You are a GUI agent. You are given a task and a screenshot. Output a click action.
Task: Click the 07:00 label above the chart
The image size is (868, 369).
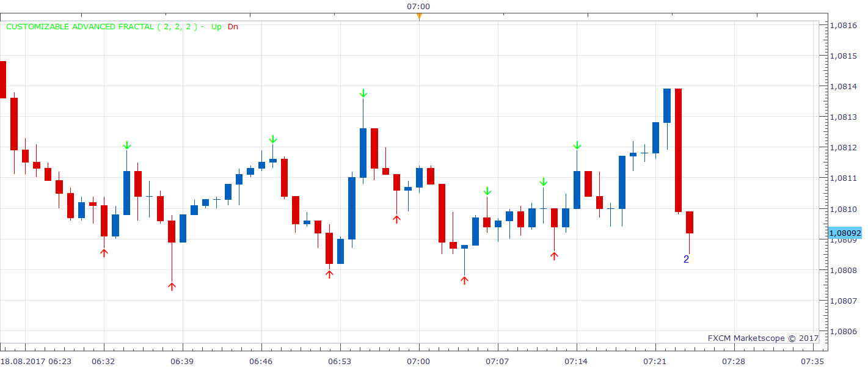[x=418, y=6]
